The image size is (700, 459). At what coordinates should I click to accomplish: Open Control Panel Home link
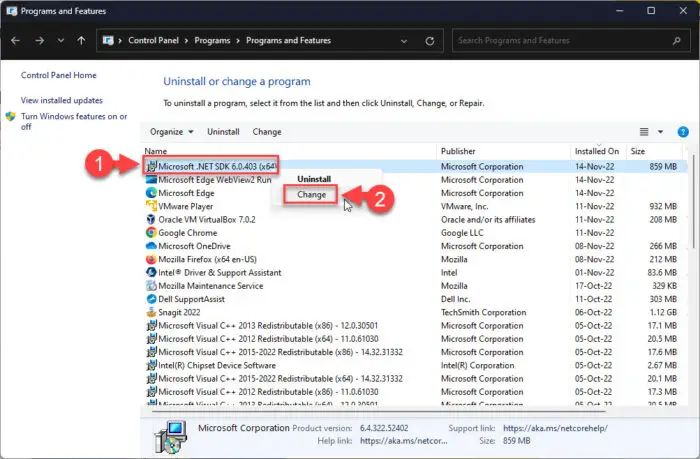(x=58, y=75)
